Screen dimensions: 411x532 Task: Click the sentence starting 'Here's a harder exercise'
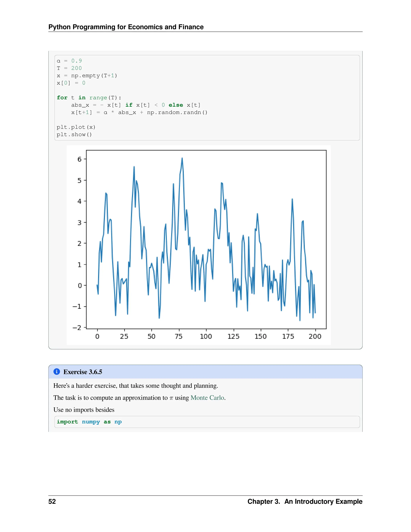pos(136,386)
